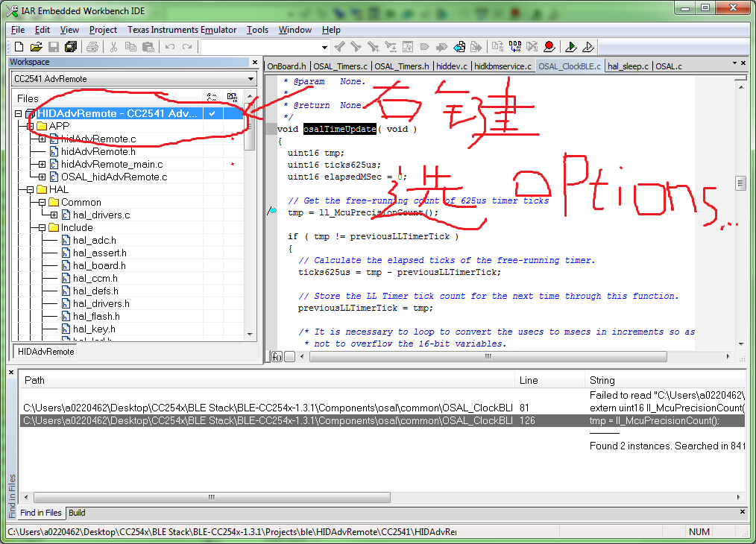Click the String column header

pos(665,380)
